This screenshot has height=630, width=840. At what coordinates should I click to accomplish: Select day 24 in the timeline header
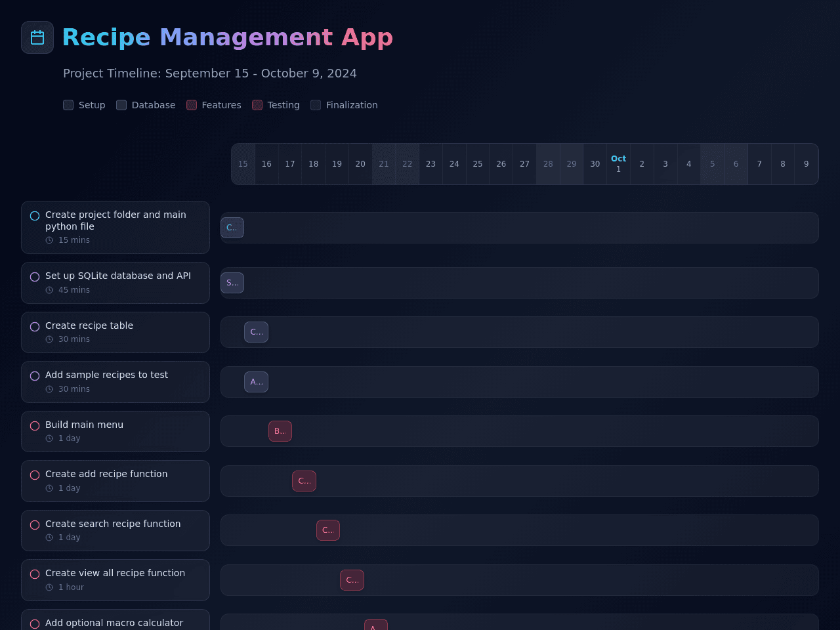tap(454, 164)
